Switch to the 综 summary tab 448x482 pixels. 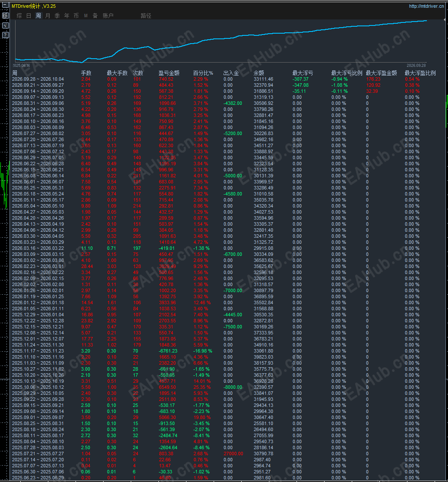19,16
